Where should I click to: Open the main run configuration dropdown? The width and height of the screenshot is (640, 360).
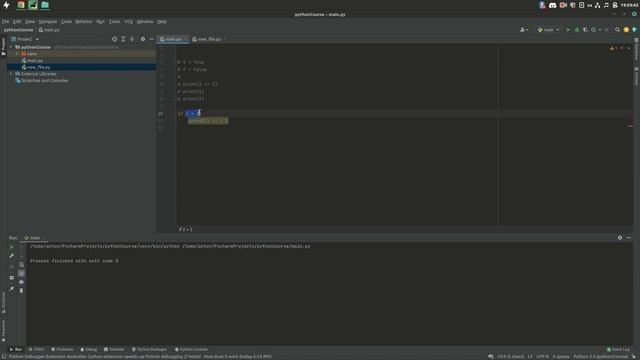click(548, 30)
